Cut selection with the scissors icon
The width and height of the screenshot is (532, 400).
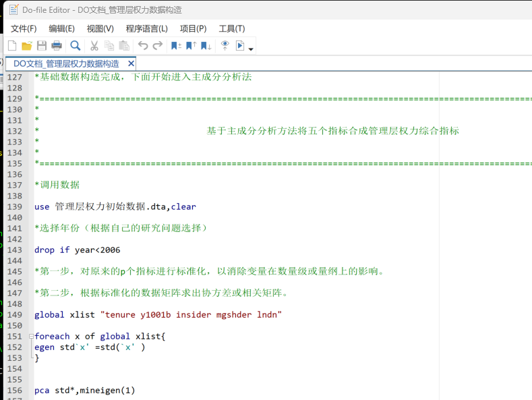coord(94,45)
